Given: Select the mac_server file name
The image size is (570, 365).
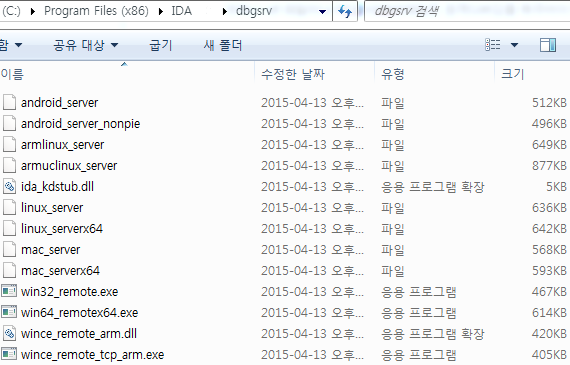Looking at the screenshot, I should pos(50,250).
